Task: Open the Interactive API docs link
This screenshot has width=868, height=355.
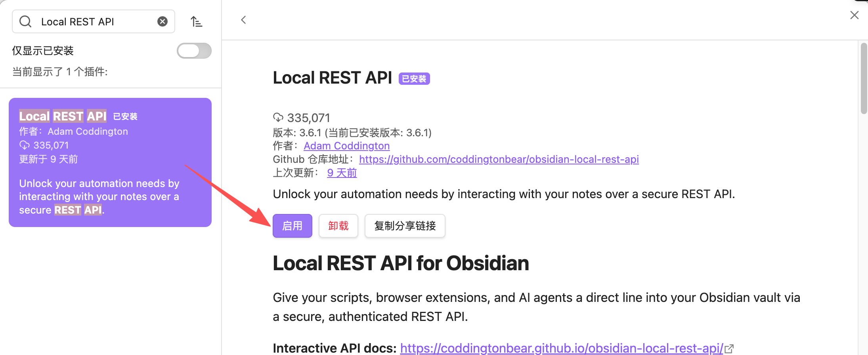Action: coord(562,348)
